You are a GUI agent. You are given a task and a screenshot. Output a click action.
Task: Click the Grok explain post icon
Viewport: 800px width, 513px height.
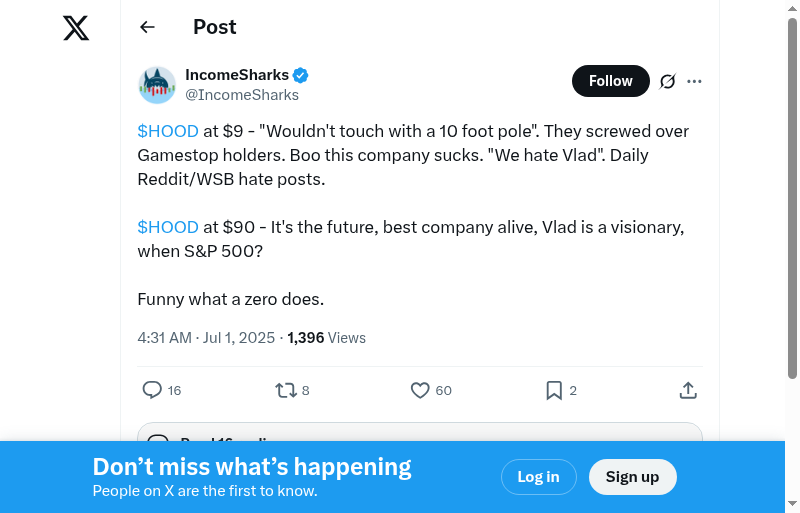point(668,81)
